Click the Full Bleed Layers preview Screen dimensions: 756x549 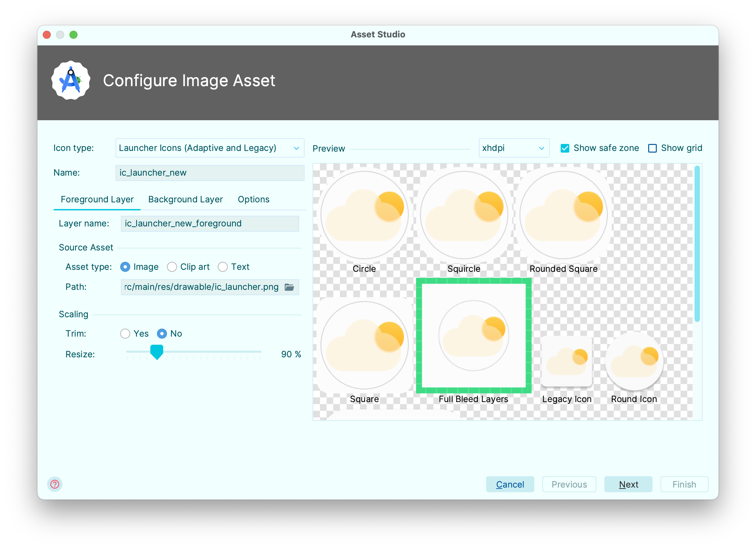[x=474, y=336]
